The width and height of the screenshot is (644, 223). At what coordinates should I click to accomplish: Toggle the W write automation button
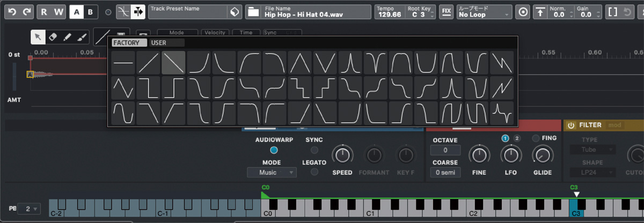click(x=58, y=12)
